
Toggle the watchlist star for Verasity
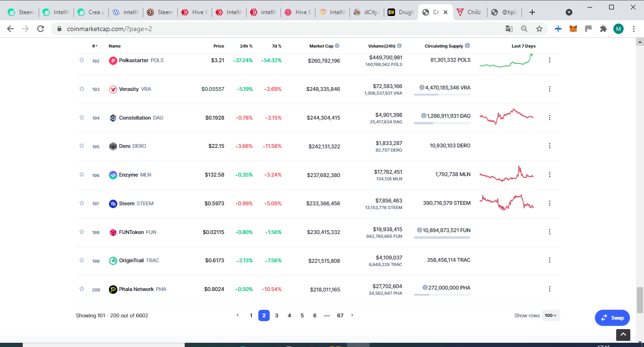pos(82,89)
